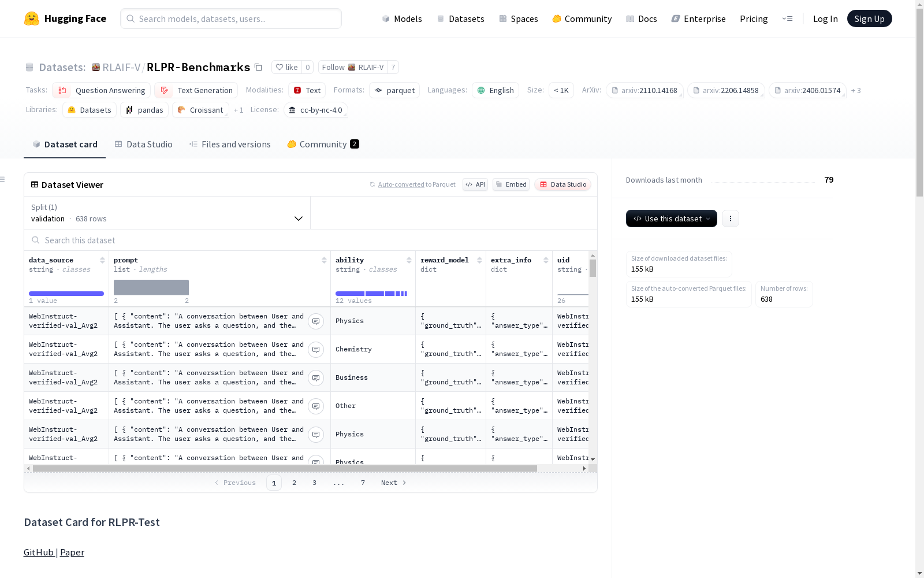Open the GitHub link
The width and height of the screenshot is (924, 578).
pyautogui.click(x=39, y=552)
